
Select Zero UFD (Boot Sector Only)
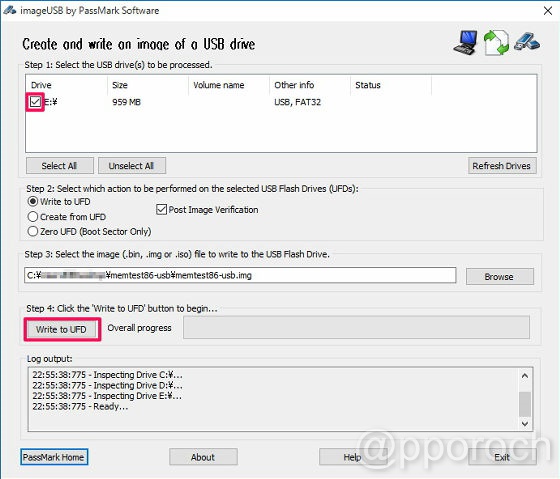click(x=32, y=231)
